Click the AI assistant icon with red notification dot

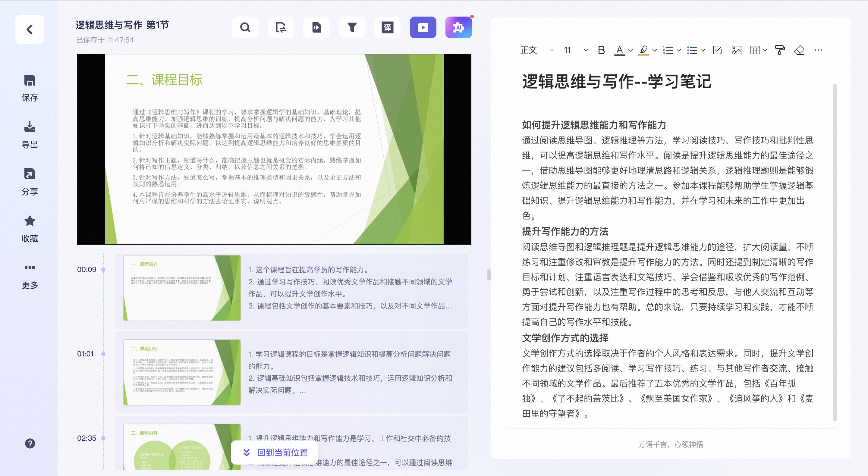(459, 27)
